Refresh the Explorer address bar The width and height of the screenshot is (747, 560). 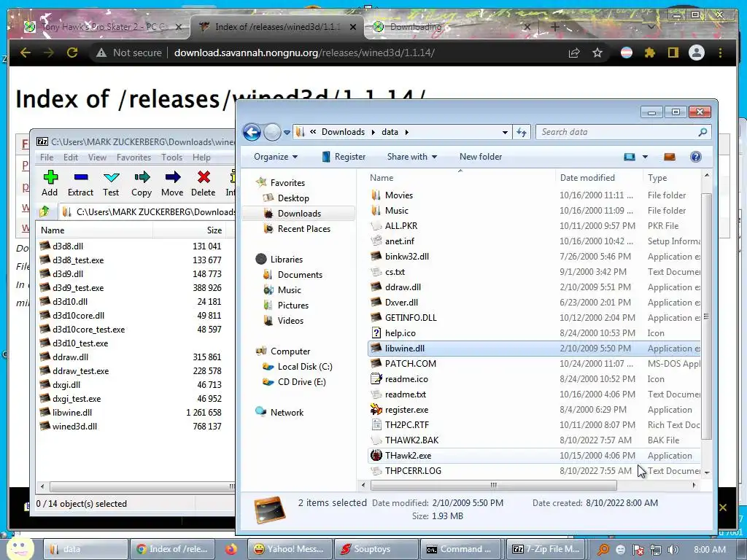click(521, 133)
